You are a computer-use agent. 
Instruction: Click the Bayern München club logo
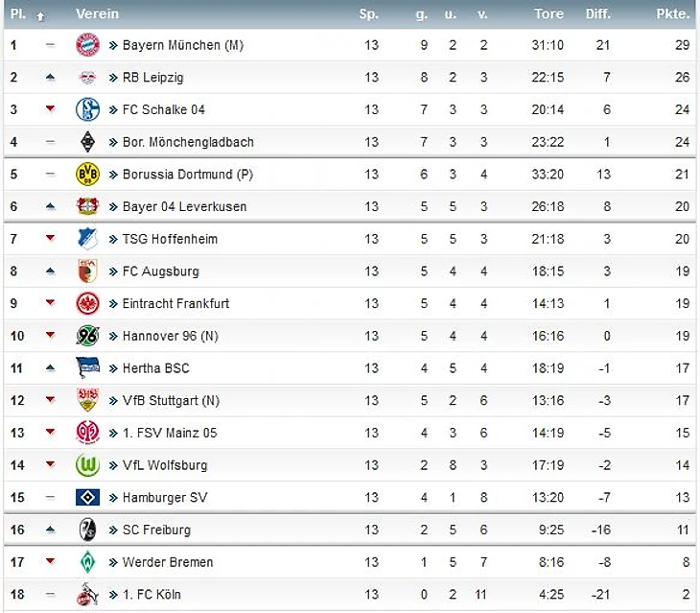[87, 44]
